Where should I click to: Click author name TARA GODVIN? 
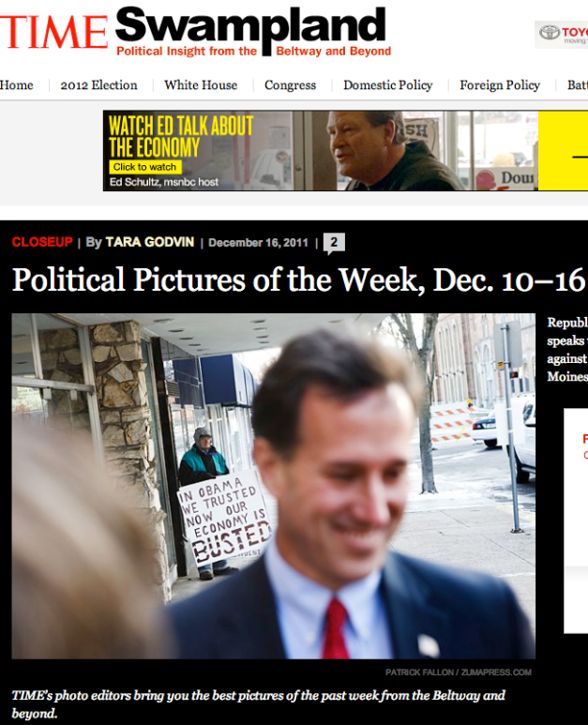[x=150, y=242]
